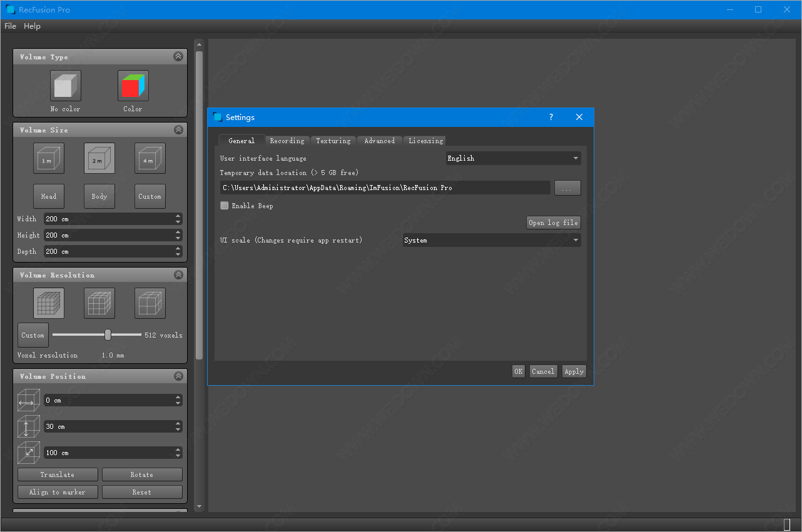
Task: Close the Settings dialog
Action: tap(579, 117)
